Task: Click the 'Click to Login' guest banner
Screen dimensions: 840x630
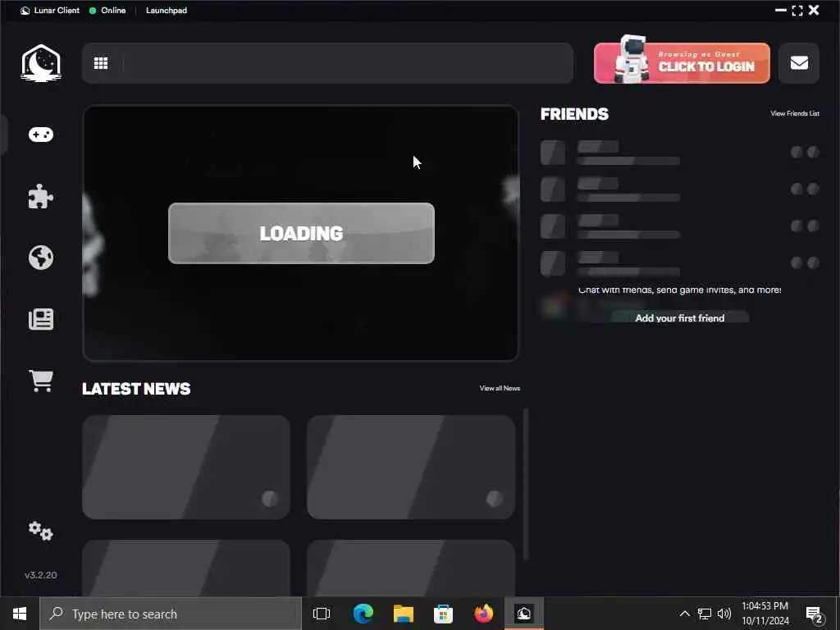Action: point(682,62)
